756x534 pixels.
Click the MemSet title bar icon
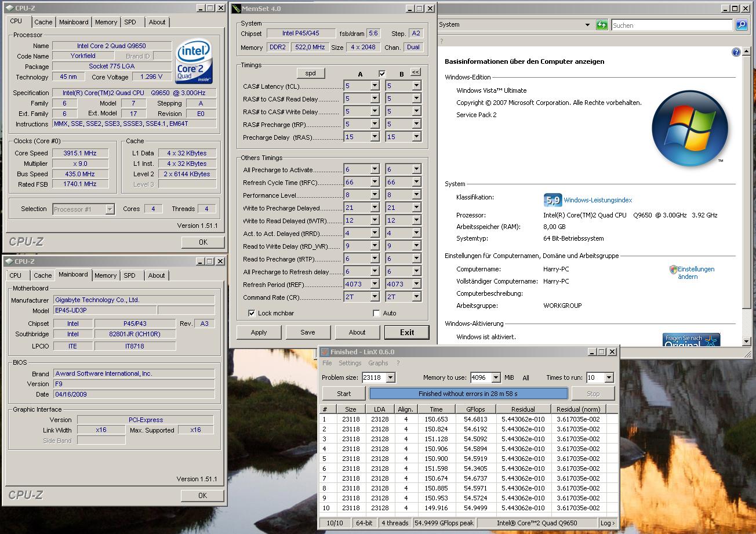pos(236,9)
